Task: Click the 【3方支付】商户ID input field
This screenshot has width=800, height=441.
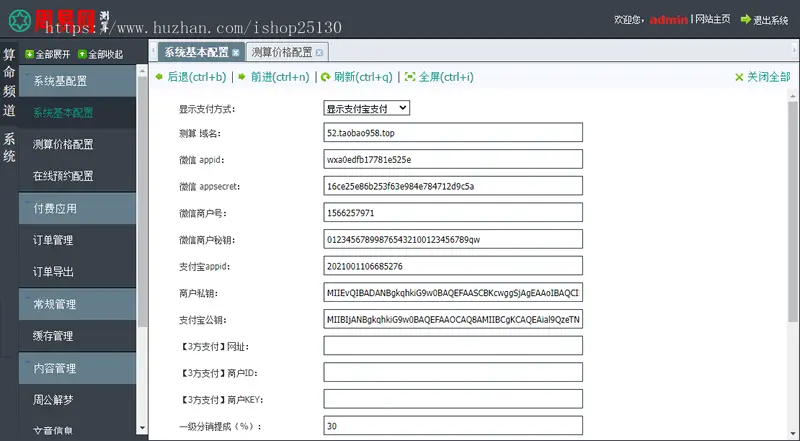Action: 453,372
